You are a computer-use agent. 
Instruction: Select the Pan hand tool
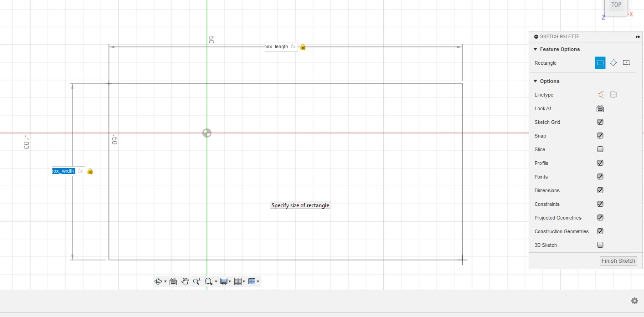coord(185,281)
